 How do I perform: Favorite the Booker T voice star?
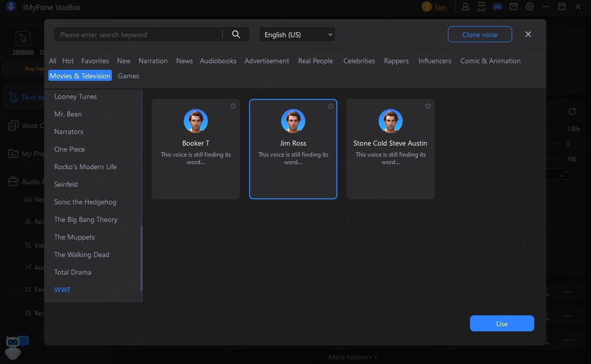point(233,106)
